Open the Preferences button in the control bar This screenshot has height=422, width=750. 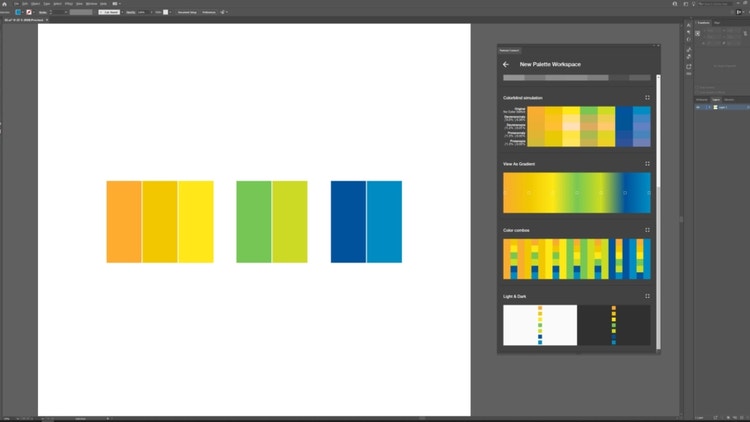209,12
